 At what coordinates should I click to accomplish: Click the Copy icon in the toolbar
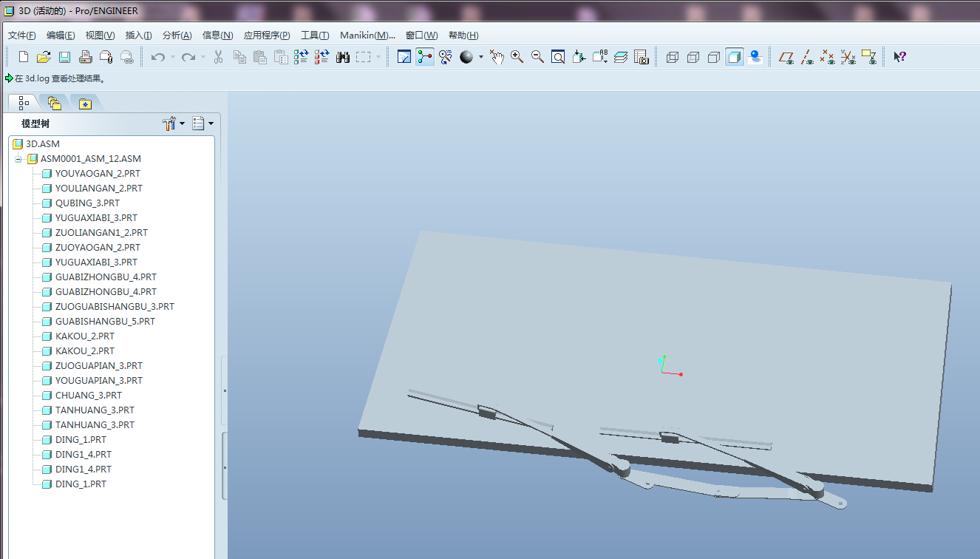tap(239, 57)
